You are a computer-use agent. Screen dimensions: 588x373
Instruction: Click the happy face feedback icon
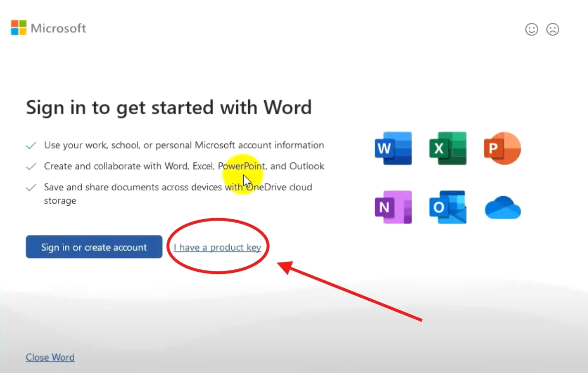(532, 29)
